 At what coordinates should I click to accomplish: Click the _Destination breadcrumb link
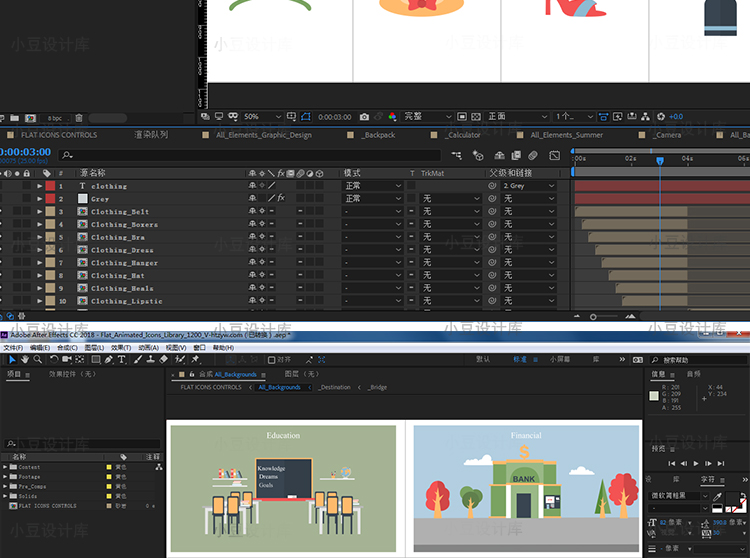335,387
